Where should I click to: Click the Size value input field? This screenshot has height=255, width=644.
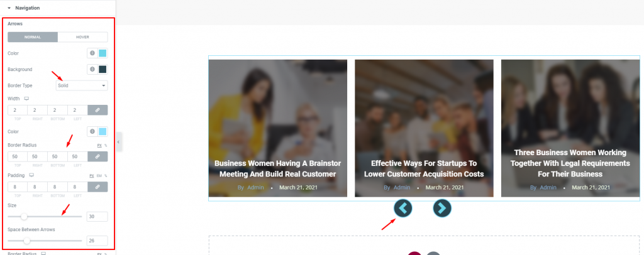pyautogui.click(x=97, y=217)
